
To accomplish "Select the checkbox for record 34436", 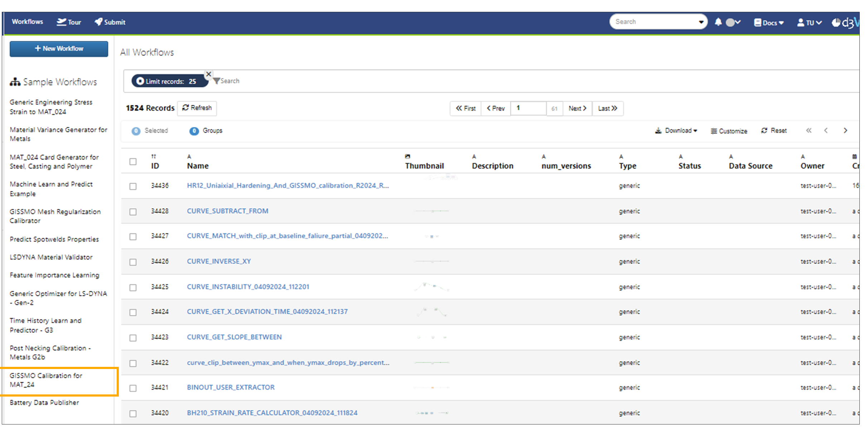I will pyautogui.click(x=133, y=186).
